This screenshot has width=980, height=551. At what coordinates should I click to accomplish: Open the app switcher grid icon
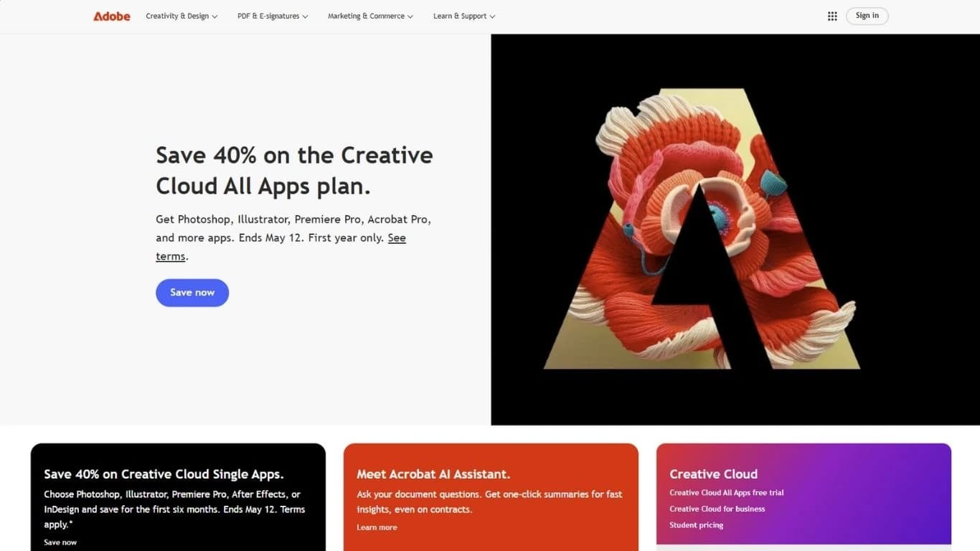pyautogui.click(x=832, y=16)
